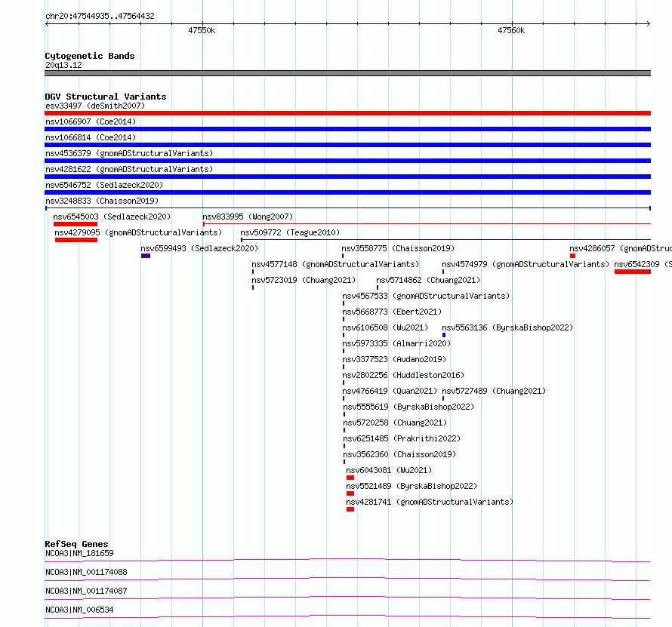Click NCOA3|NM_006534 transcript label

(x=79, y=610)
